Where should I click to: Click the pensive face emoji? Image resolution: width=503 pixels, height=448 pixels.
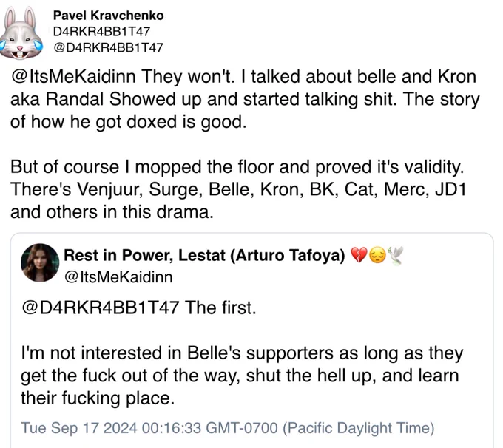[x=377, y=256]
